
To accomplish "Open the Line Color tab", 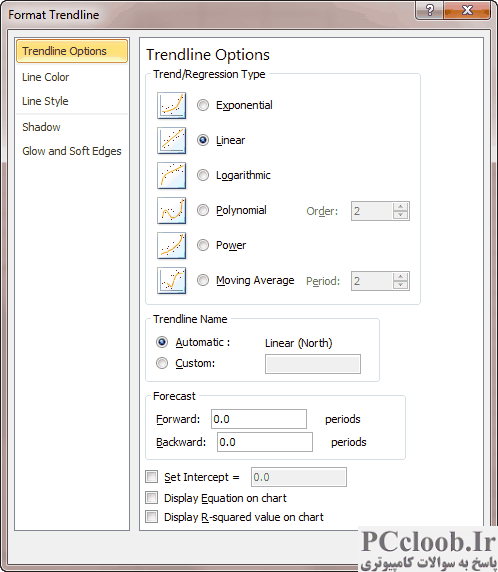I will (72, 77).
